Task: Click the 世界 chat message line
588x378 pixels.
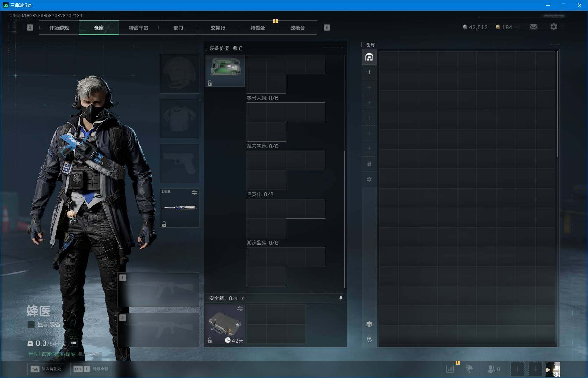Action: 65,354
